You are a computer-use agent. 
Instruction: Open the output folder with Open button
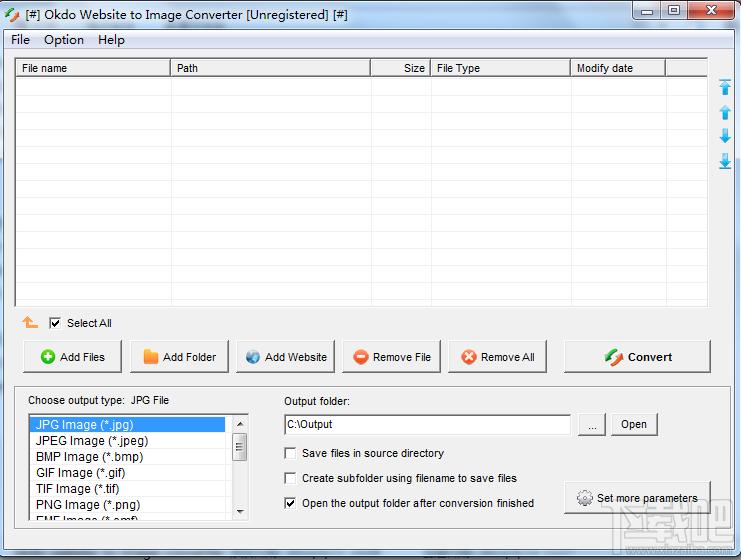click(634, 424)
